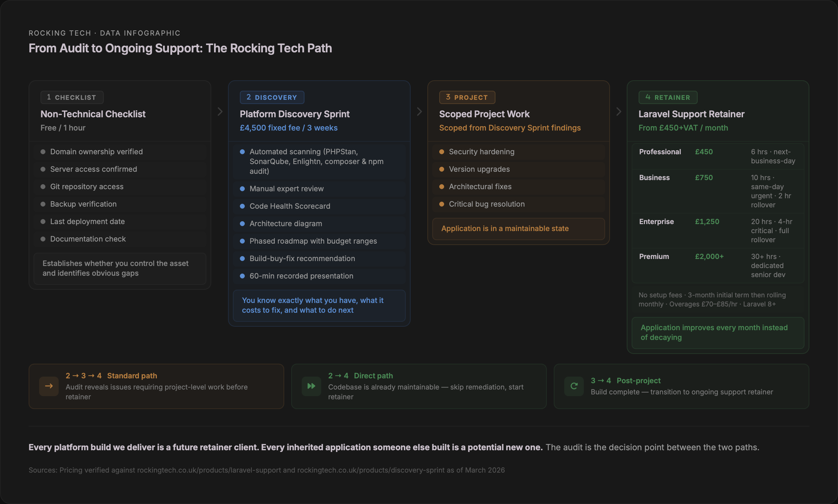This screenshot has width=838, height=504.
Task: Switch to the "2 DISCOVERY" stage
Action: [x=272, y=97]
